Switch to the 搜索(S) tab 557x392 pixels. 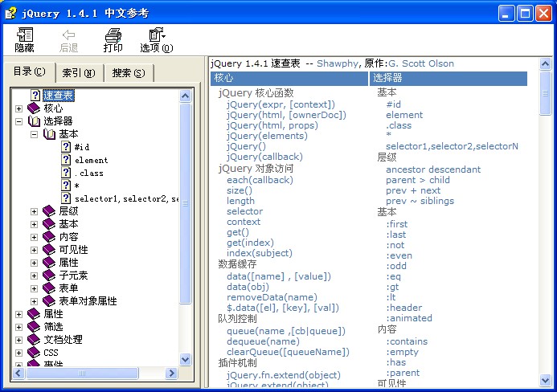click(129, 73)
